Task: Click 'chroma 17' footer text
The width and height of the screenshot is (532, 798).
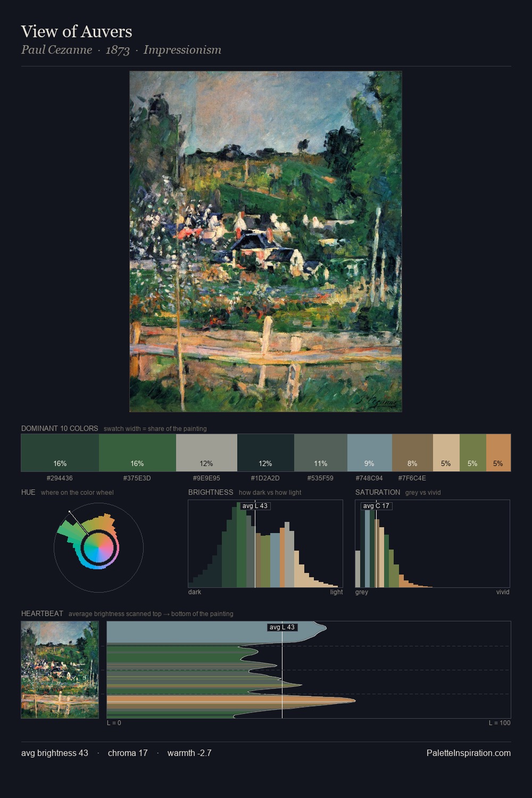Action: (x=128, y=753)
